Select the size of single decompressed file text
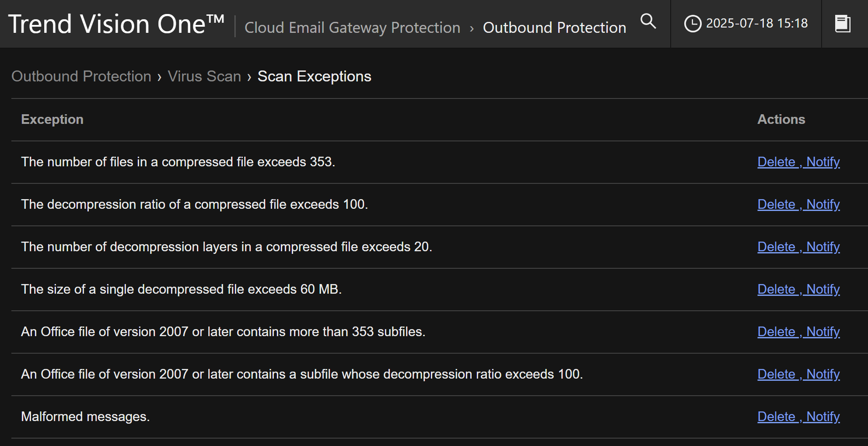The image size is (868, 446). 181,289
